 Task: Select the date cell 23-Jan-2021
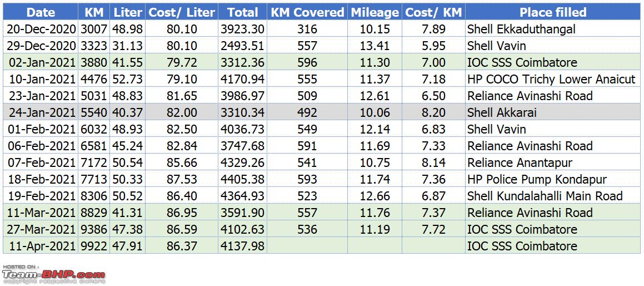[41, 96]
